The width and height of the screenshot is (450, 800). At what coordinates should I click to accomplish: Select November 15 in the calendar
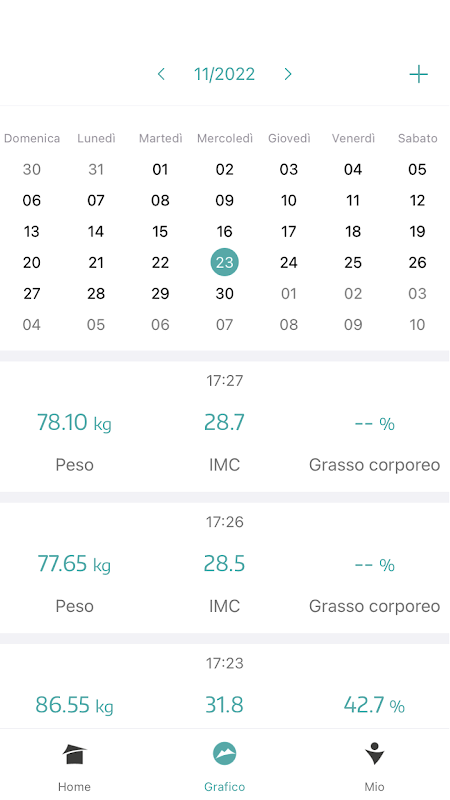(x=160, y=232)
